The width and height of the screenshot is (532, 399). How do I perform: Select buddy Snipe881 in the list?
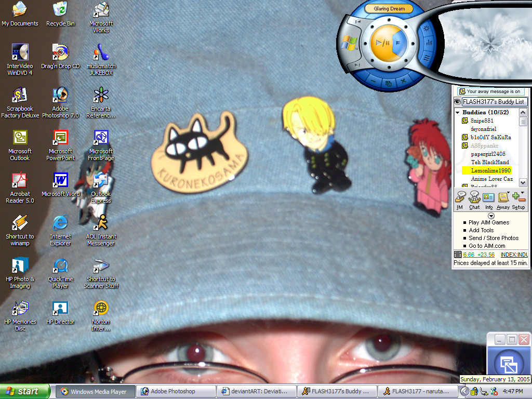pyautogui.click(x=482, y=121)
